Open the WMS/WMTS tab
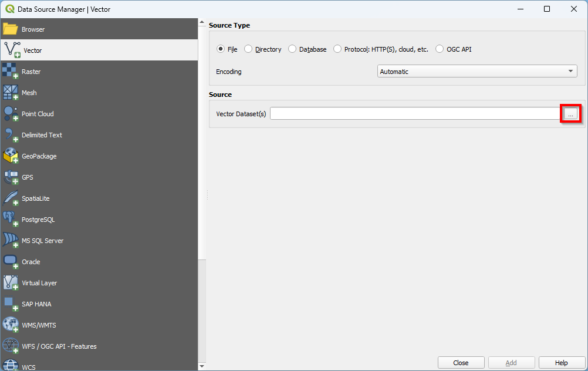 click(39, 325)
